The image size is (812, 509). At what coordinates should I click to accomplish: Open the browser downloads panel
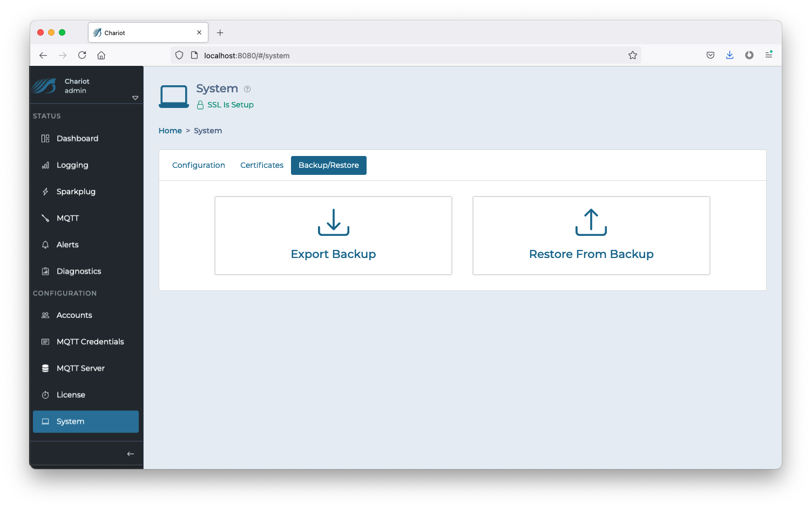pyautogui.click(x=730, y=55)
